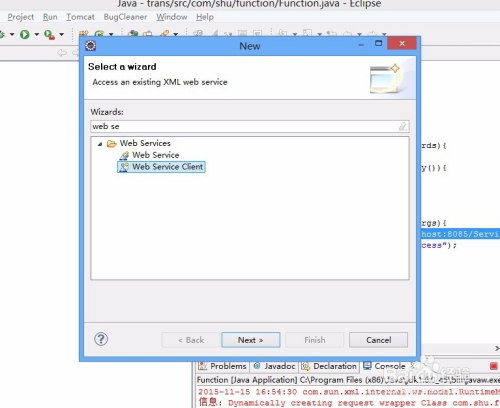Click the red terminate button in Console
This screenshot has width=500, height=408.
click(494, 366)
